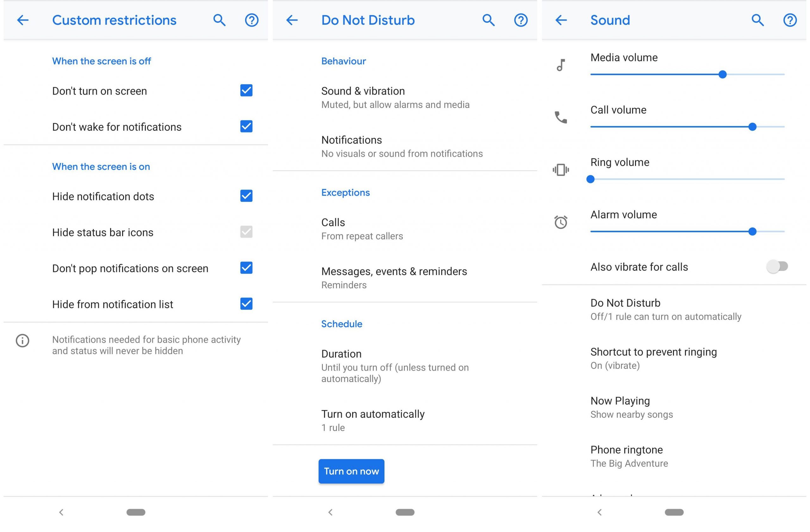Tap the Ring volume vibrate icon

pos(561,170)
